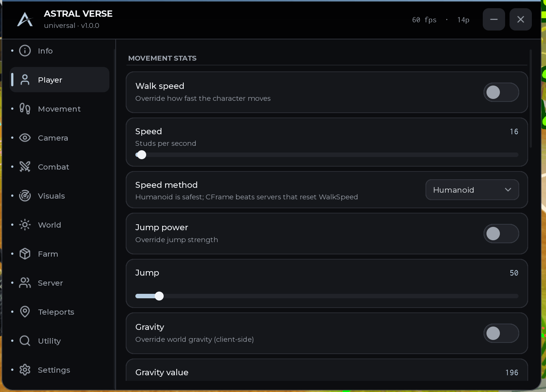Click the Settings gear icon
Viewport: 546px width, 392px height.
[x=25, y=370]
